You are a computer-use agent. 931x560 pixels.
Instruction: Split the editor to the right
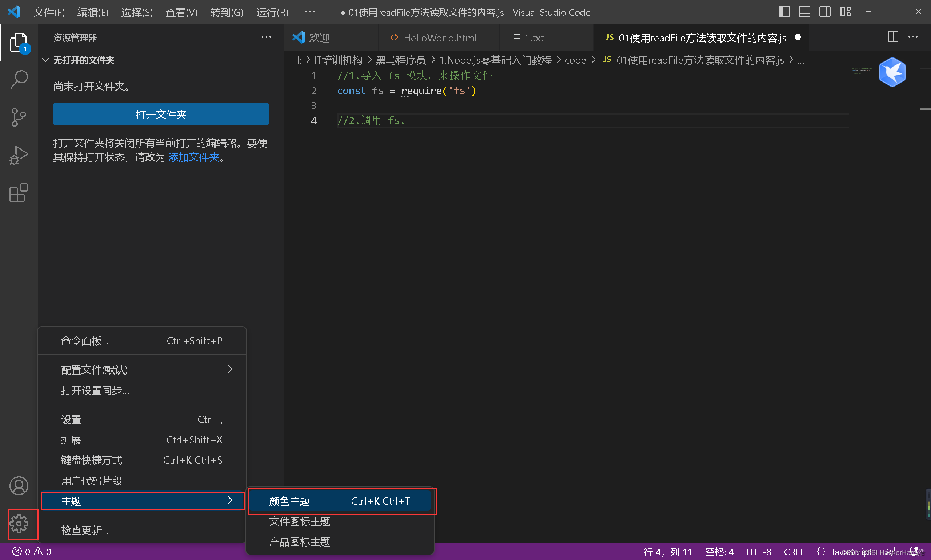tap(893, 37)
